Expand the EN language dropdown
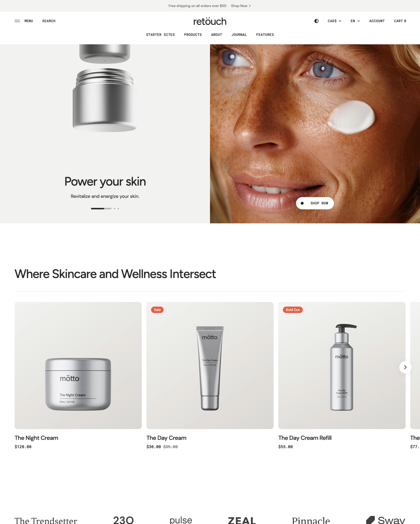Image resolution: width=420 pixels, height=524 pixels. [355, 21]
